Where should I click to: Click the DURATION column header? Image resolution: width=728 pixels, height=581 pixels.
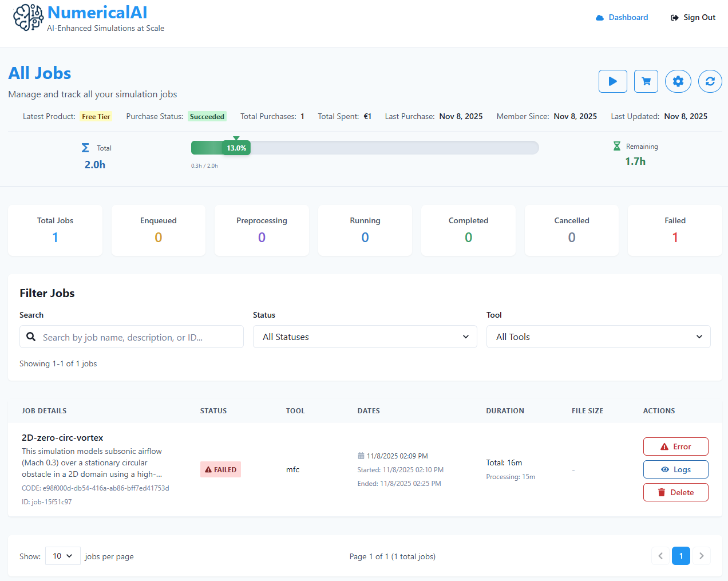click(505, 411)
